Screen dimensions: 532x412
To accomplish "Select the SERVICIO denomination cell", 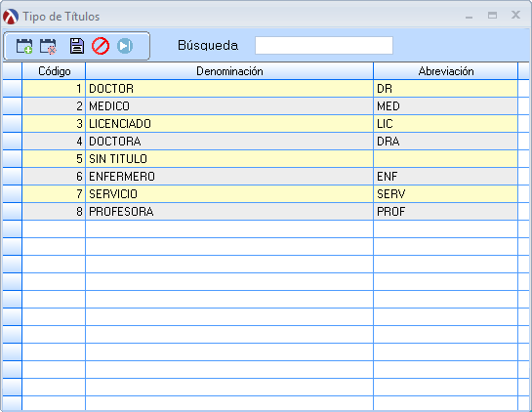I will point(229,194).
